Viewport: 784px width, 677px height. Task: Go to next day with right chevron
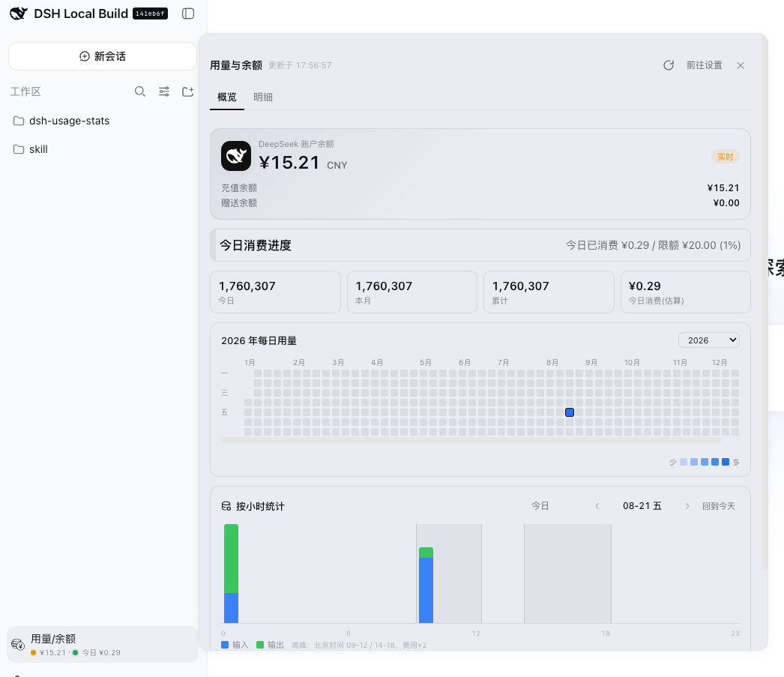(687, 506)
